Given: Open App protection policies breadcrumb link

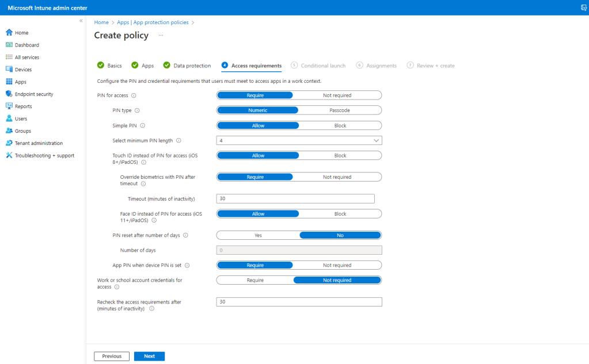Looking at the screenshot, I should click(153, 22).
